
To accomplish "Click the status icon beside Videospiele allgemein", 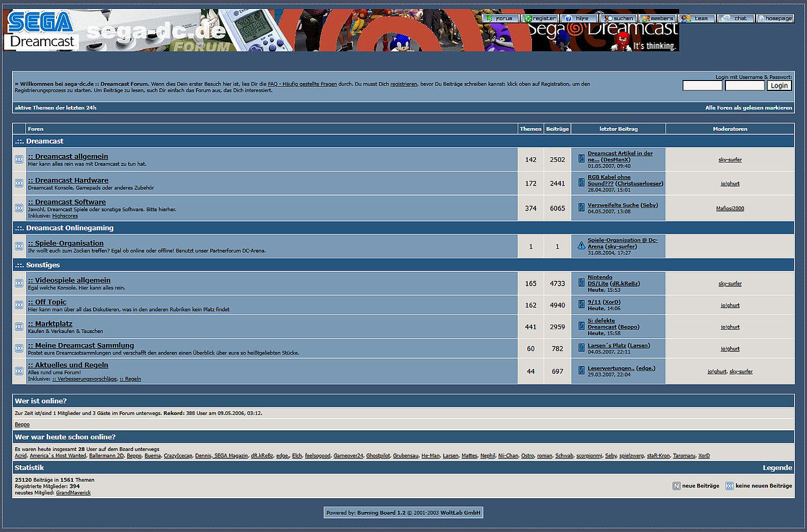I will pyautogui.click(x=19, y=283).
